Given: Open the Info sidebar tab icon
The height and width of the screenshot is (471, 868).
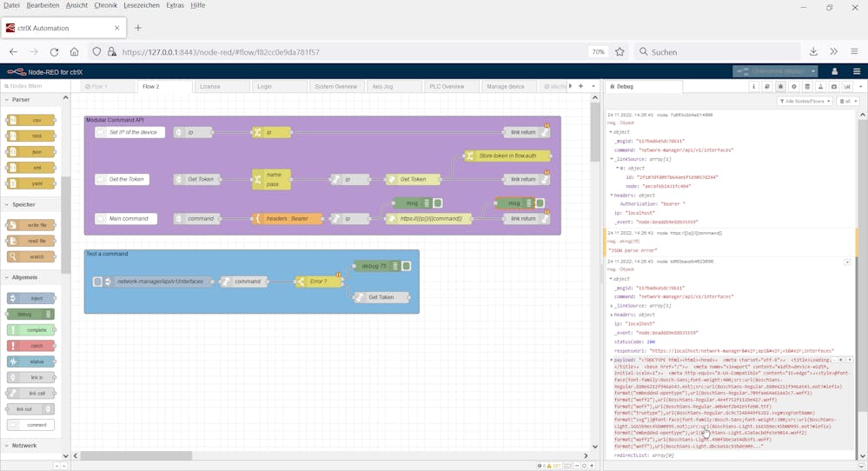Looking at the screenshot, I should click(x=753, y=86).
